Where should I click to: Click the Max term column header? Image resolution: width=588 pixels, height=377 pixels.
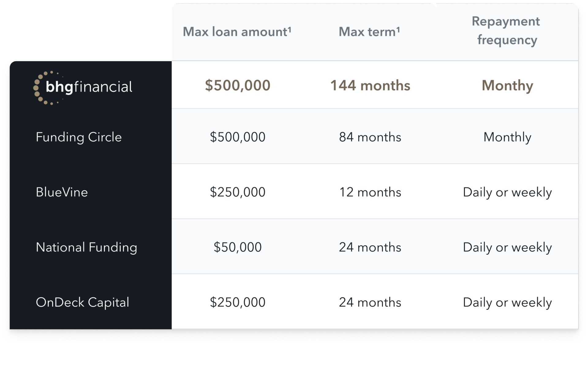369,32
